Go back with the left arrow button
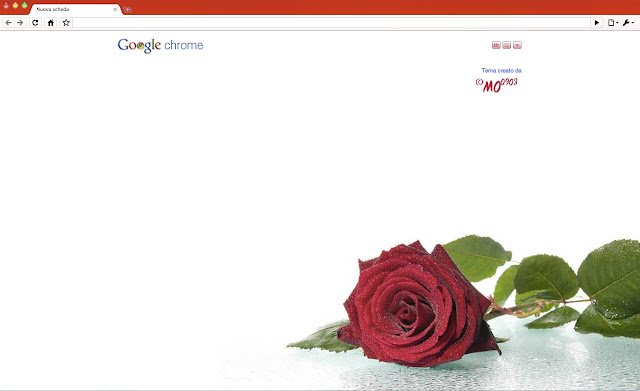This screenshot has height=391, width=640. (9, 23)
